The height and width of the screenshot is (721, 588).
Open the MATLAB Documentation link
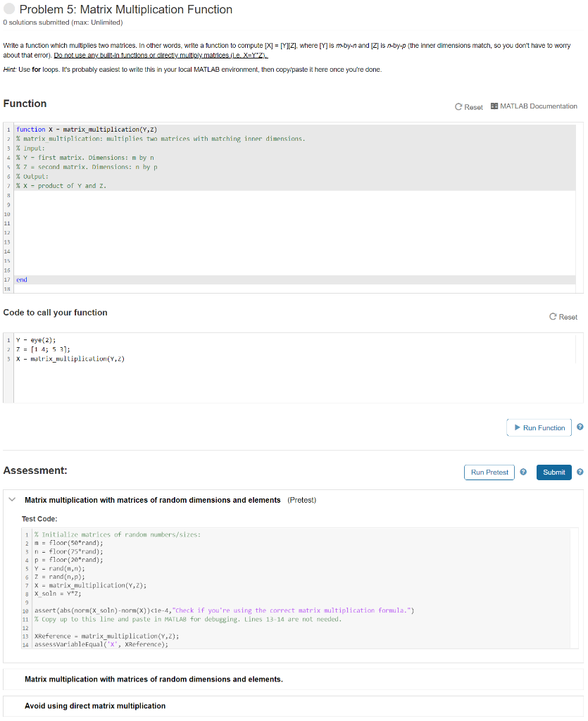click(x=538, y=106)
